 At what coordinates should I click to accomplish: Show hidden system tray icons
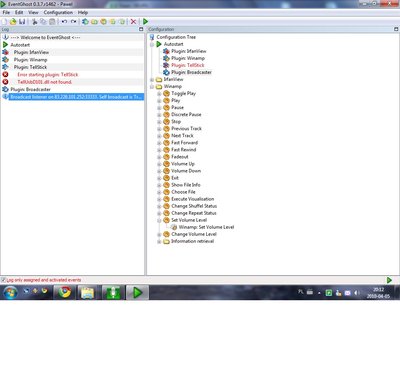click(x=319, y=293)
